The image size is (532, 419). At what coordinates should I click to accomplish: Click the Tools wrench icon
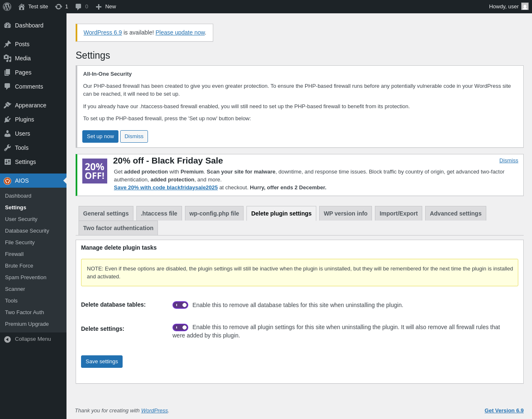click(x=7, y=148)
